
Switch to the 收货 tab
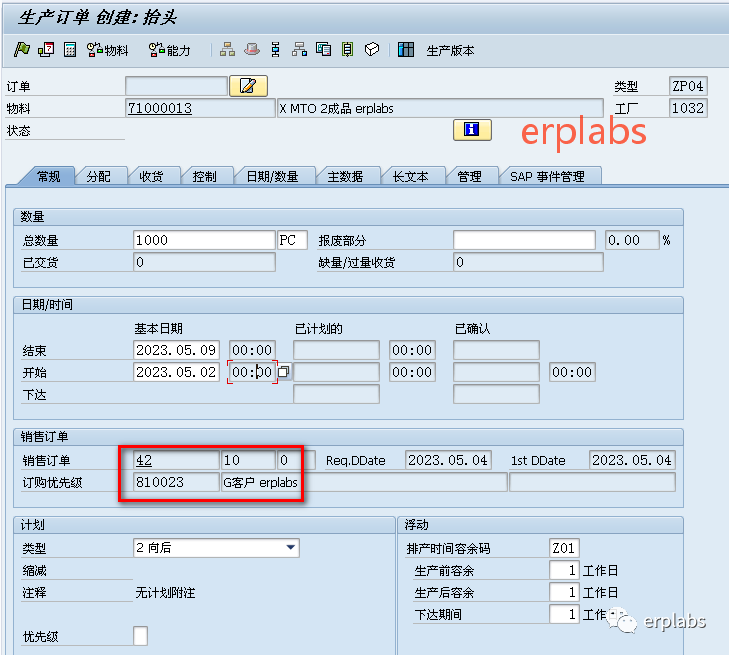tap(152, 177)
